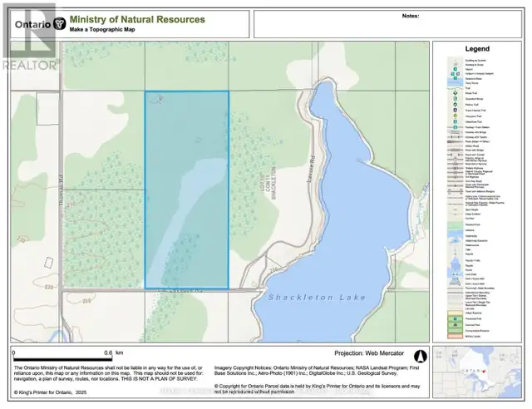Viewport: 532px width, 409px height.
Task: Click the Military Lands legend swatch
Action: (x=454, y=336)
